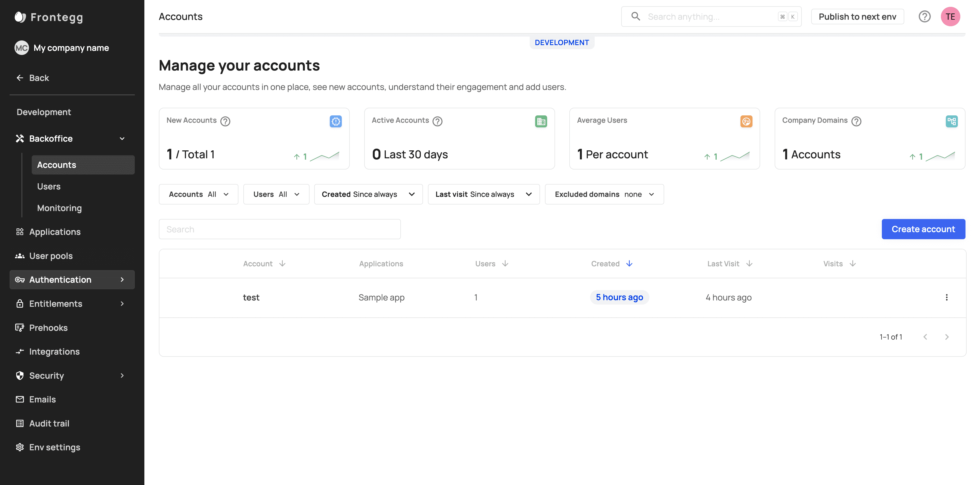Open the Users All filter dropdown
Viewport: 980px width, 485px height.
(x=276, y=194)
